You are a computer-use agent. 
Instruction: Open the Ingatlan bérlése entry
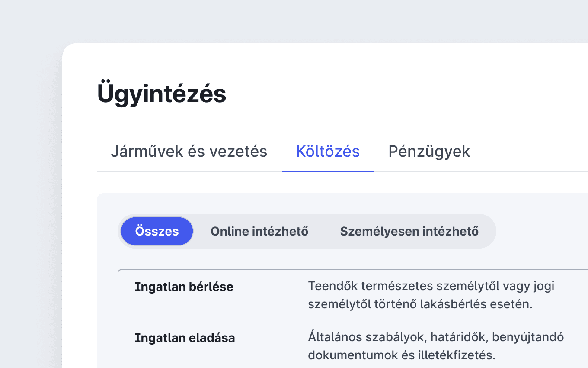pos(353,295)
